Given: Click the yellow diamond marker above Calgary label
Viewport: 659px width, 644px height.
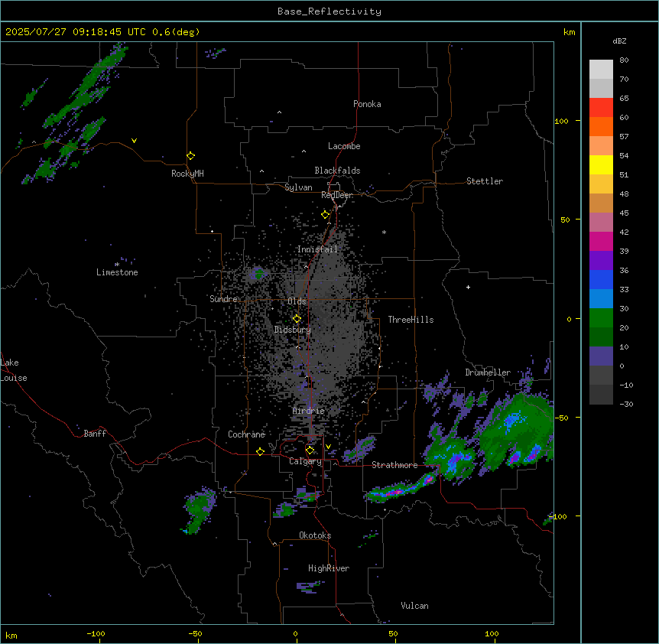Looking at the screenshot, I should click(x=310, y=450).
